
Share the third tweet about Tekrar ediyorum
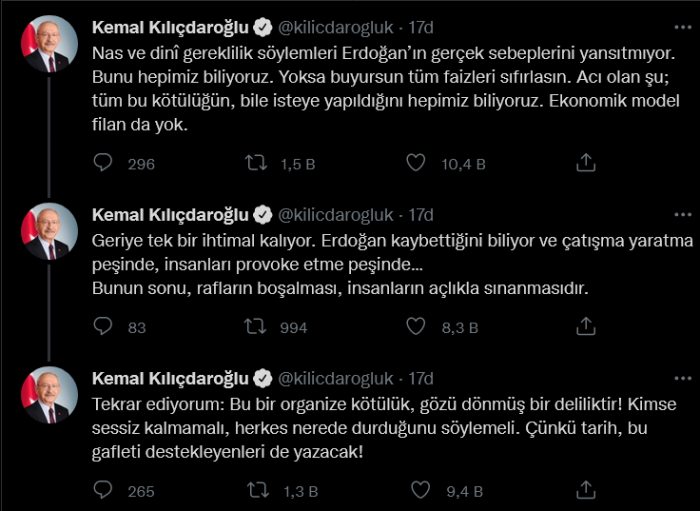pyautogui.click(x=587, y=490)
